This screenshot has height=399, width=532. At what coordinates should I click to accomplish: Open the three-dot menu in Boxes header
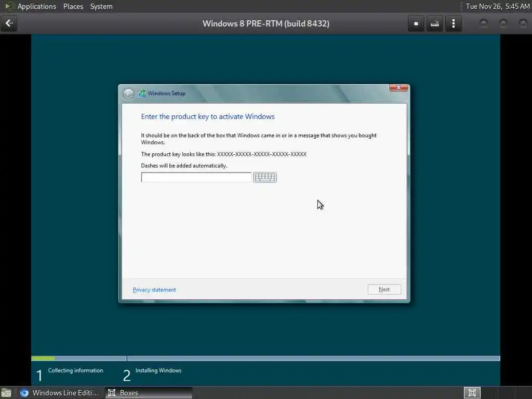pyautogui.click(x=454, y=23)
